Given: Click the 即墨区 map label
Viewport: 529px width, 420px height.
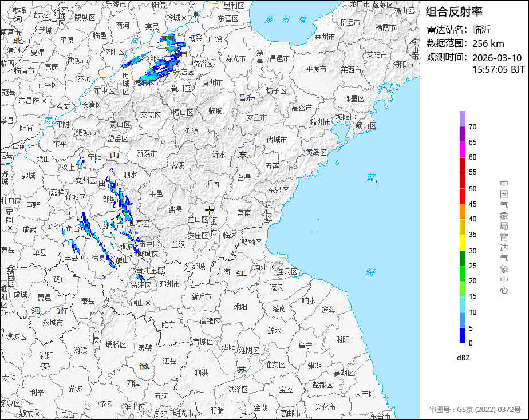Looking at the screenshot, I should [354, 99].
